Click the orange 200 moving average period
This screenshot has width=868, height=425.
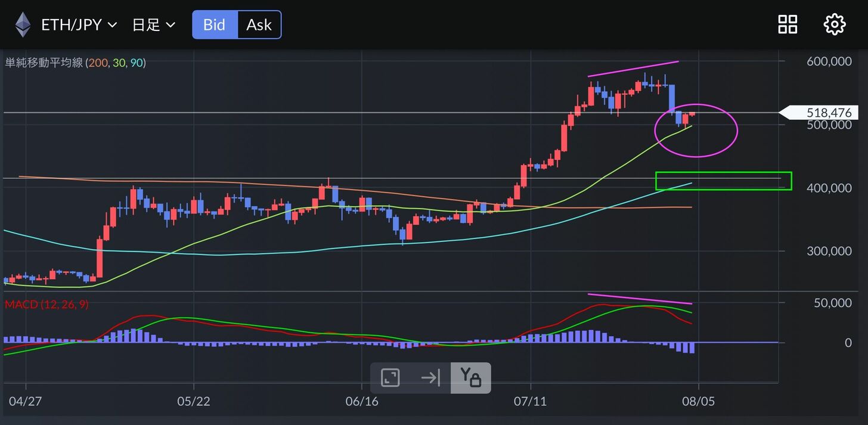[97, 63]
